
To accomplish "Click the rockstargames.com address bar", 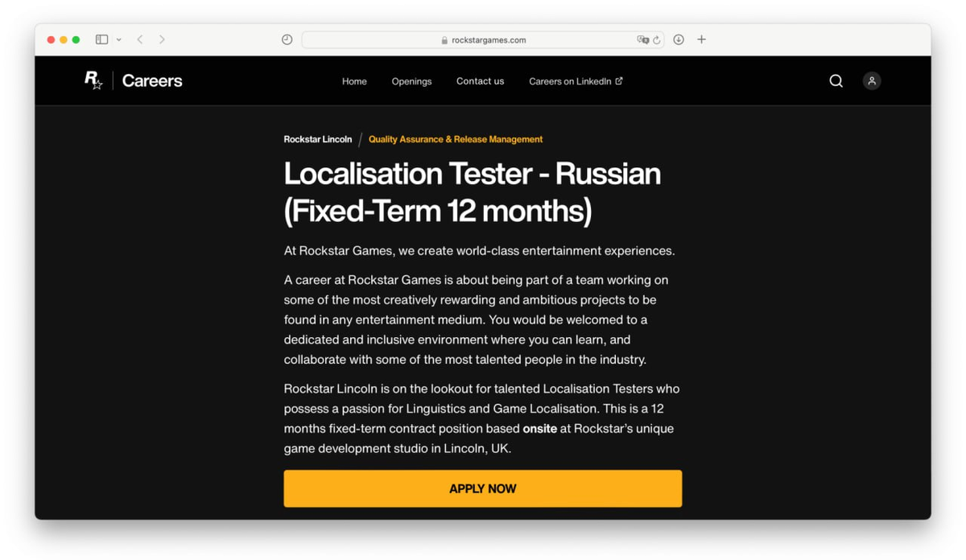I will point(483,39).
